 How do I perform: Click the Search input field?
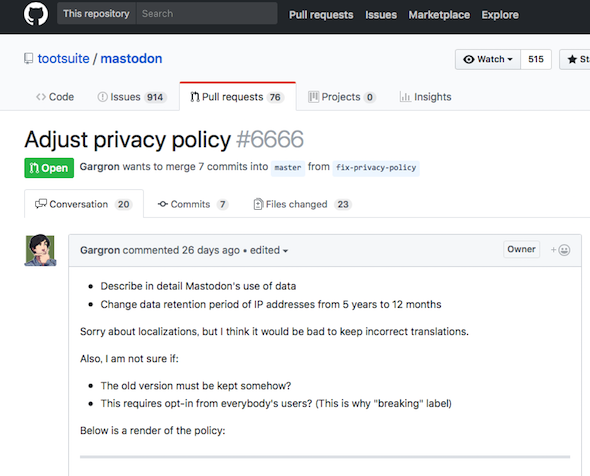click(207, 14)
